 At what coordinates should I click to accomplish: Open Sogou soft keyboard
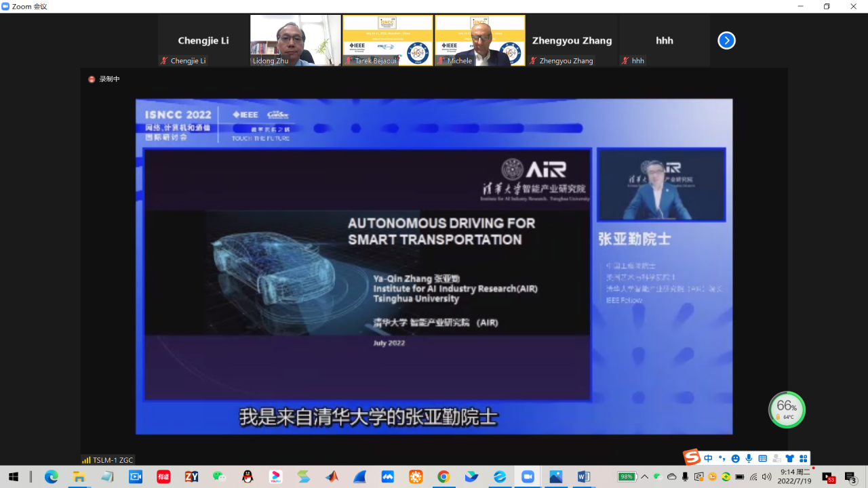pyautogui.click(x=762, y=459)
